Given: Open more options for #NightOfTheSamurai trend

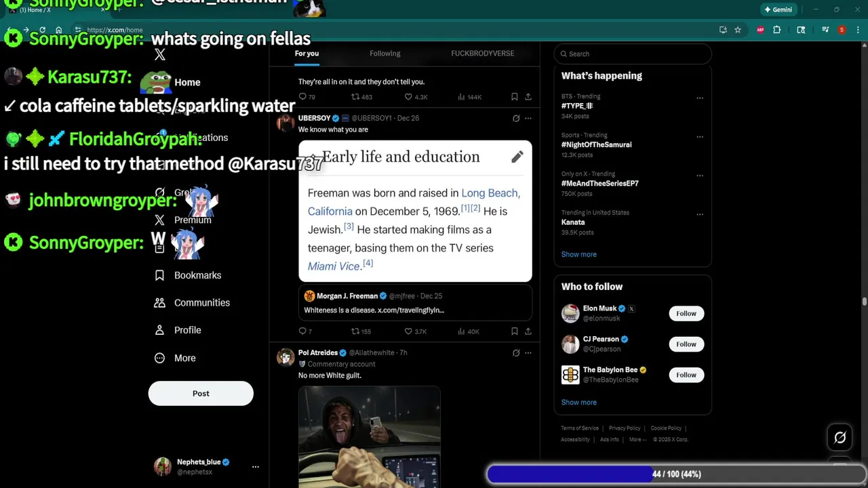Looking at the screenshot, I should 700,136.
